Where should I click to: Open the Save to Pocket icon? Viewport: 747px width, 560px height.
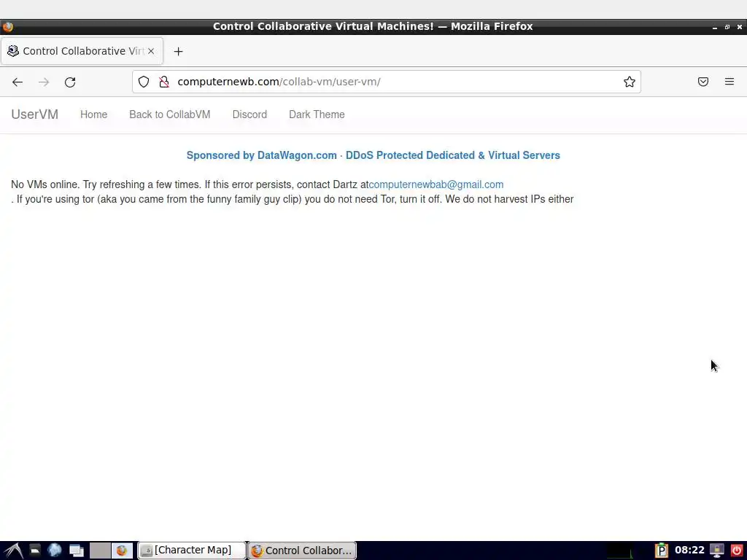pyautogui.click(x=703, y=82)
